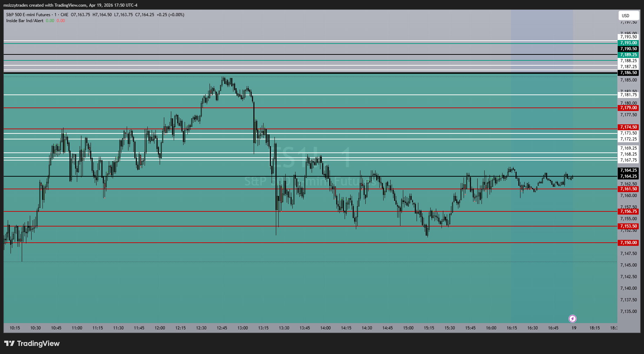Click the 14:30 time axis label

coord(367,328)
